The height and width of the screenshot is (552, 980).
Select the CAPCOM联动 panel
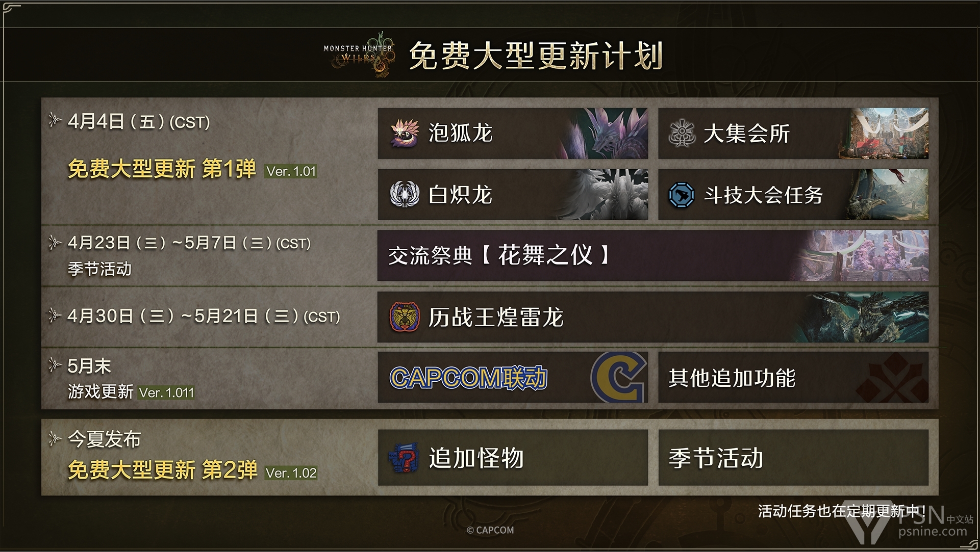pyautogui.click(x=513, y=377)
